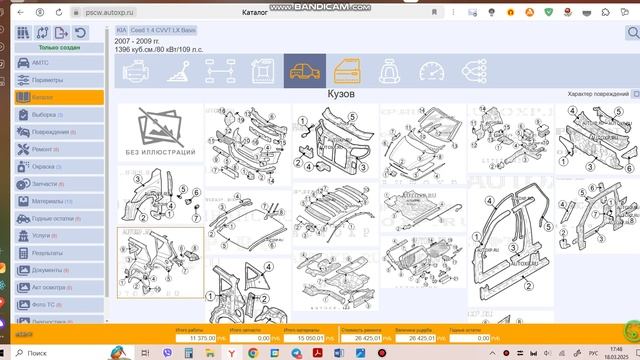This screenshot has height=360, width=640.
Task: Select the seat interior category icon
Action: [x=389, y=71]
